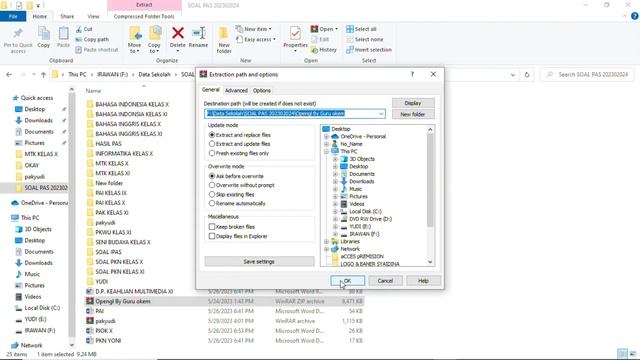Click the Save settings button
The width and height of the screenshot is (640, 360).
click(x=259, y=262)
